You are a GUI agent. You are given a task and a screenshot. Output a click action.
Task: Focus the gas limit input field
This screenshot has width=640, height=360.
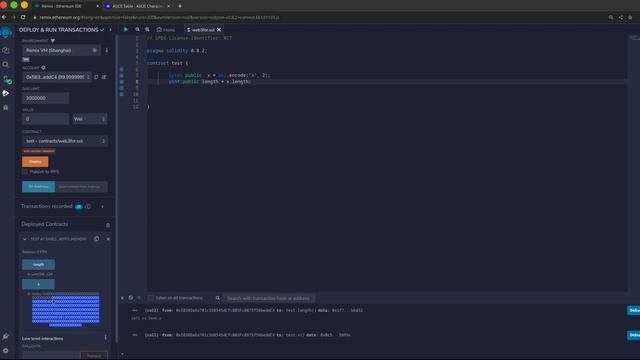click(45, 98)
